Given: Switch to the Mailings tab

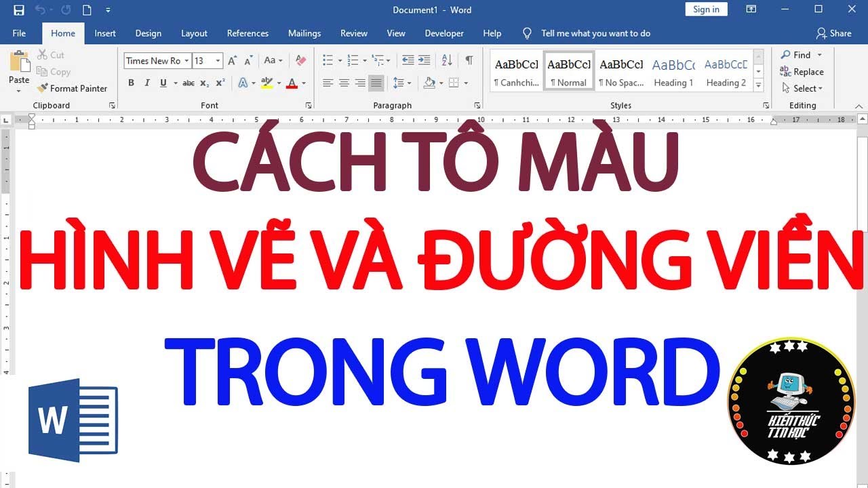Looking at the screenshot, I should pos(304,33).
